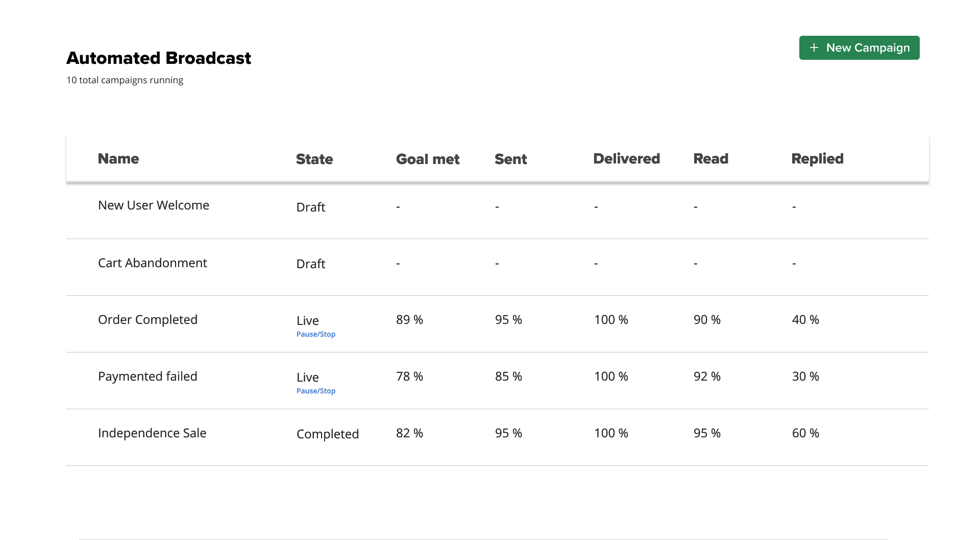Sort by the Delivered column header
The height and width of the screenshot is (540, 980).
coord(626,158)
